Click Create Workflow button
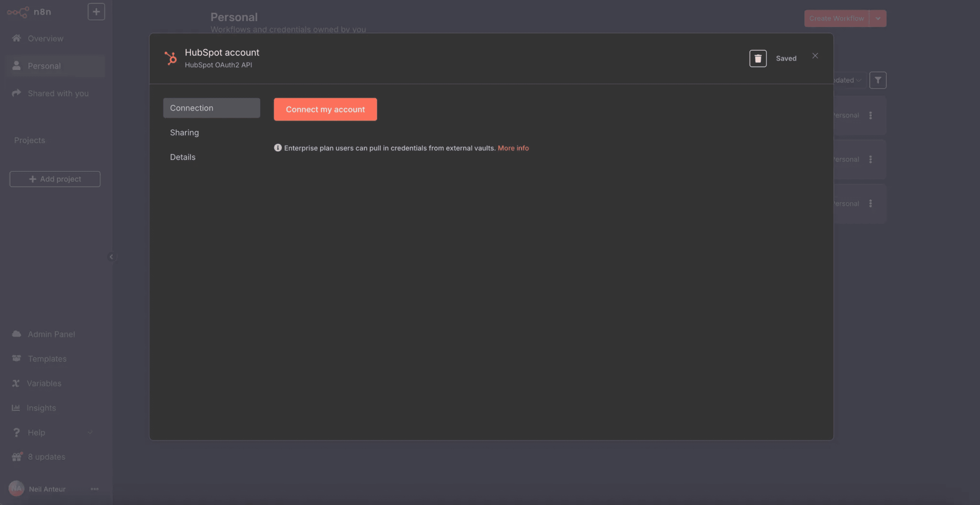This screenshot has width=980, height=505. [x=836, y=18]
